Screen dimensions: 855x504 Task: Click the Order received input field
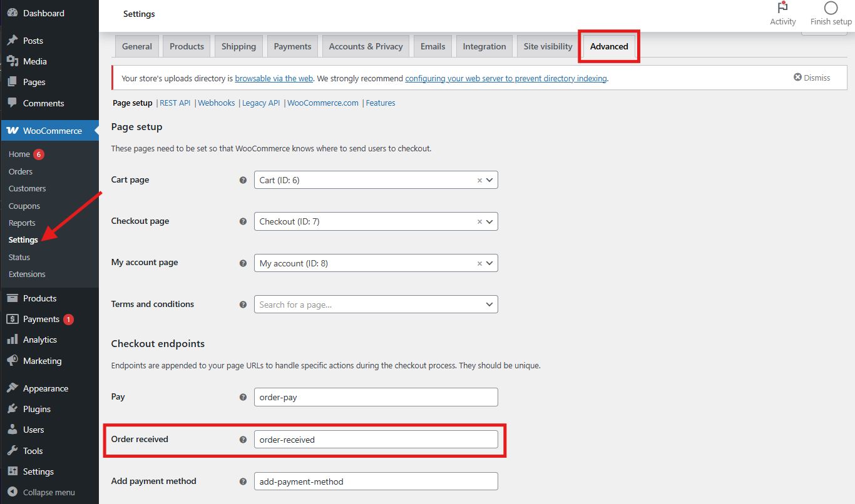[x=376, y=440]
